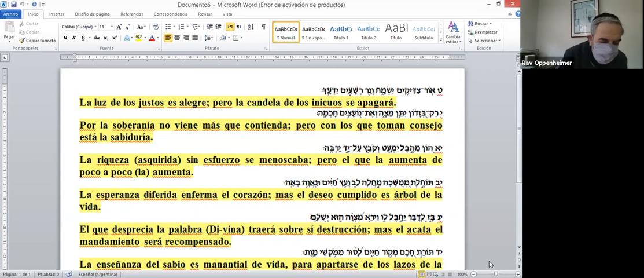Toggle strikethrough (abc) formatting

(x=97, y=38)
